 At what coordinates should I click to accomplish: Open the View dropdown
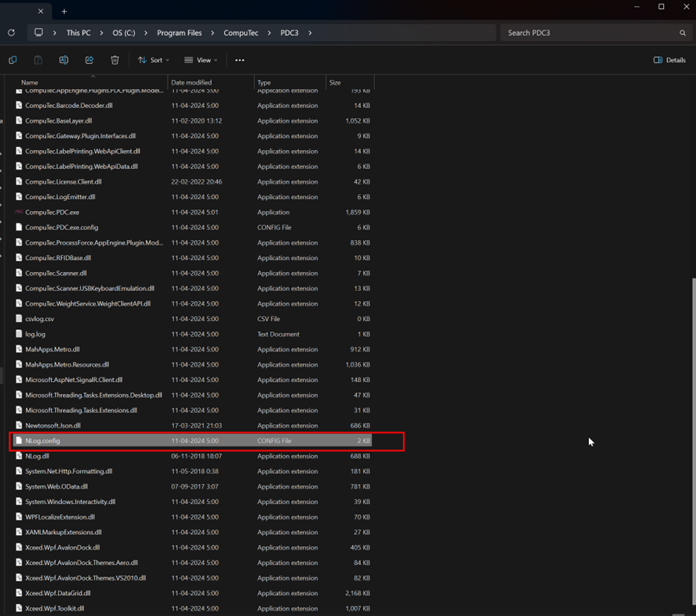199,59
